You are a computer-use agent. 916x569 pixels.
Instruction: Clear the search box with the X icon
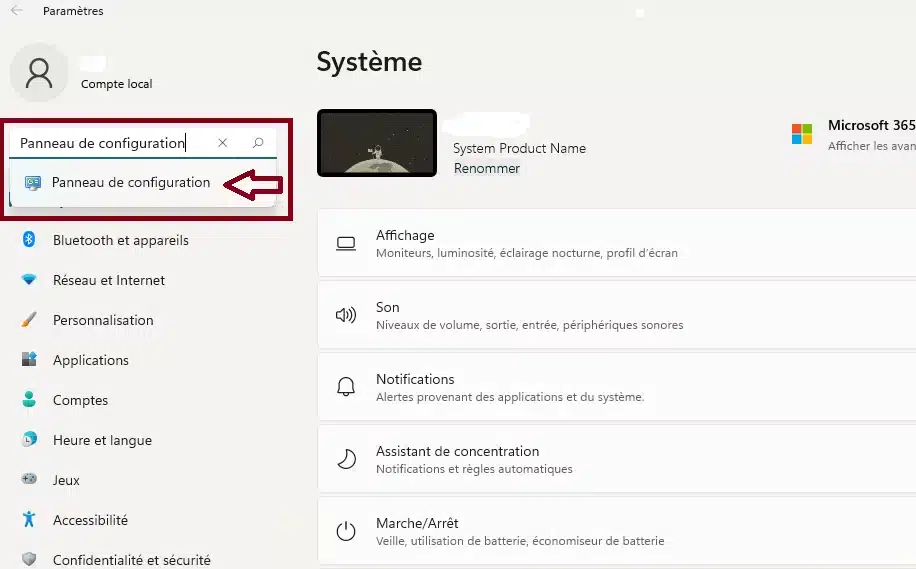pos(222,143)
